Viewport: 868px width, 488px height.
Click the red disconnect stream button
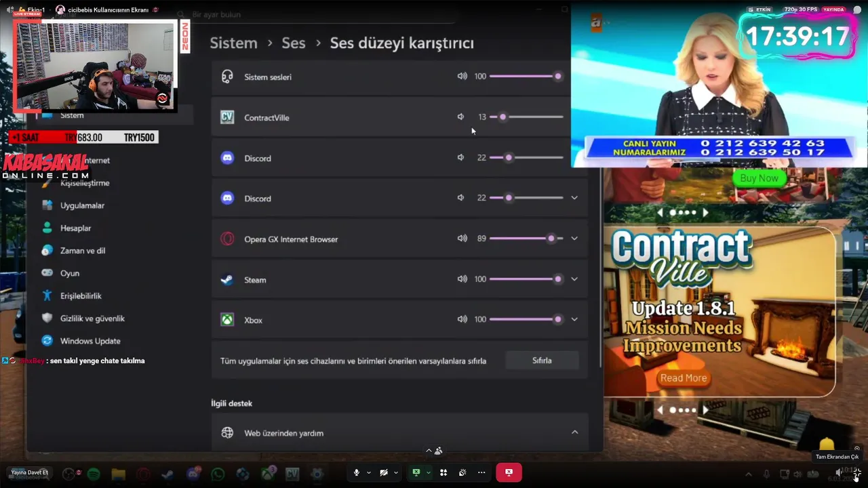(x=509, y=472)
